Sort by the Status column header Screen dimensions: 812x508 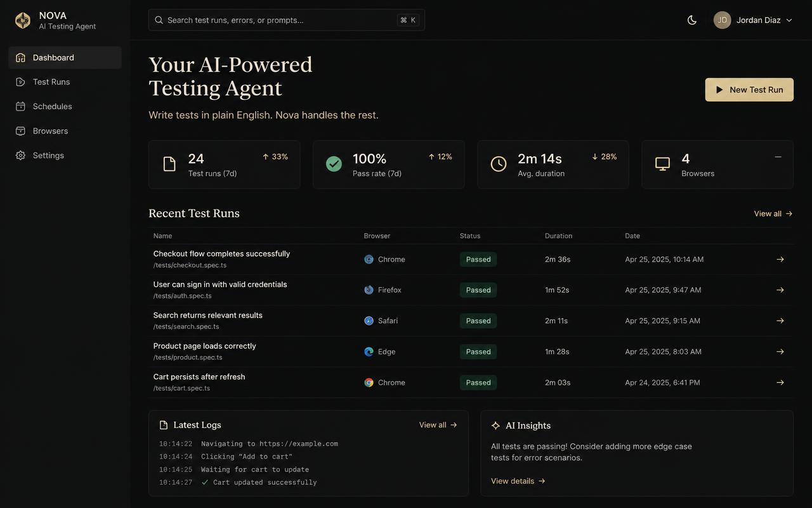[x=470, y=236]
